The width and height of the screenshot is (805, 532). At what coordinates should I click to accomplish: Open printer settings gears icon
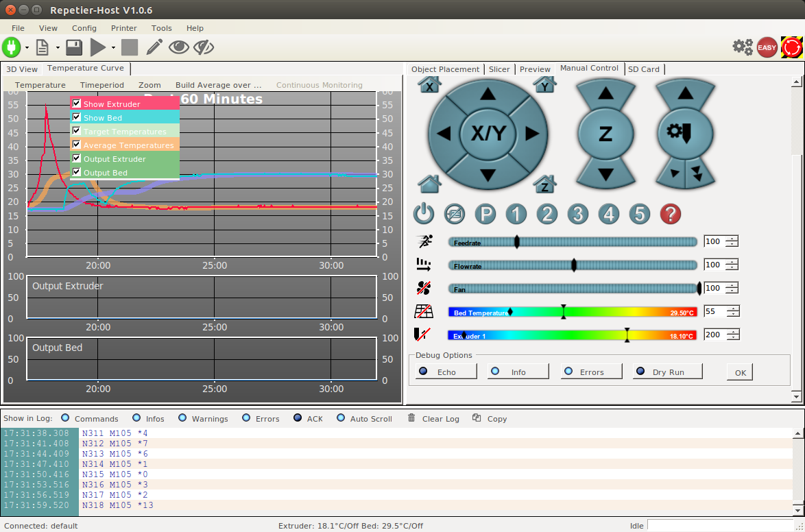743,47
